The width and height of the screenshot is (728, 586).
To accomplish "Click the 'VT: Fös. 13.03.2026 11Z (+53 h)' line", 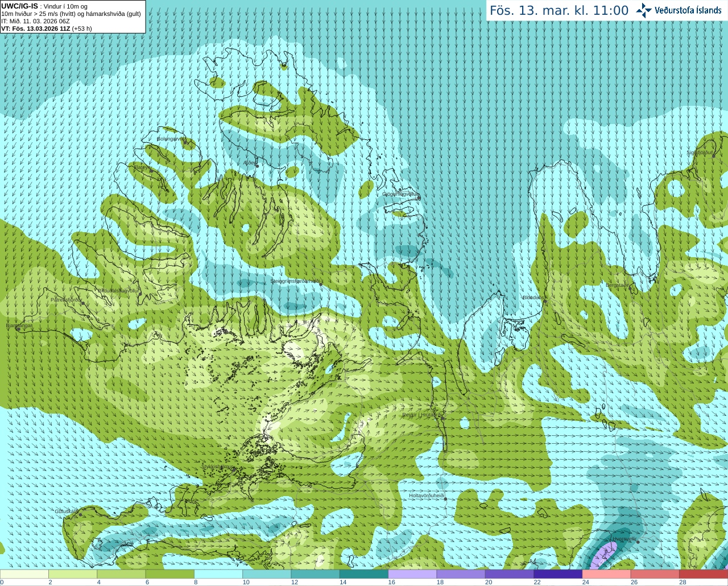I will click(47, 28).
